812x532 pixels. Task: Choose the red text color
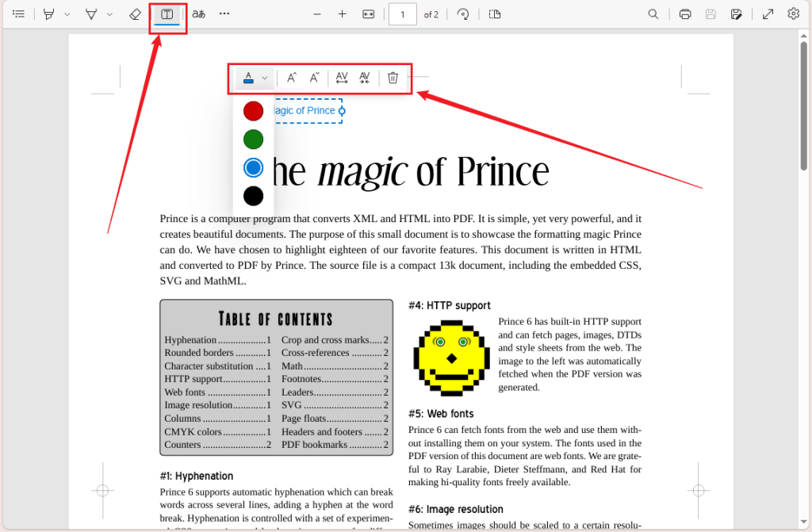(x=253, y=111)
